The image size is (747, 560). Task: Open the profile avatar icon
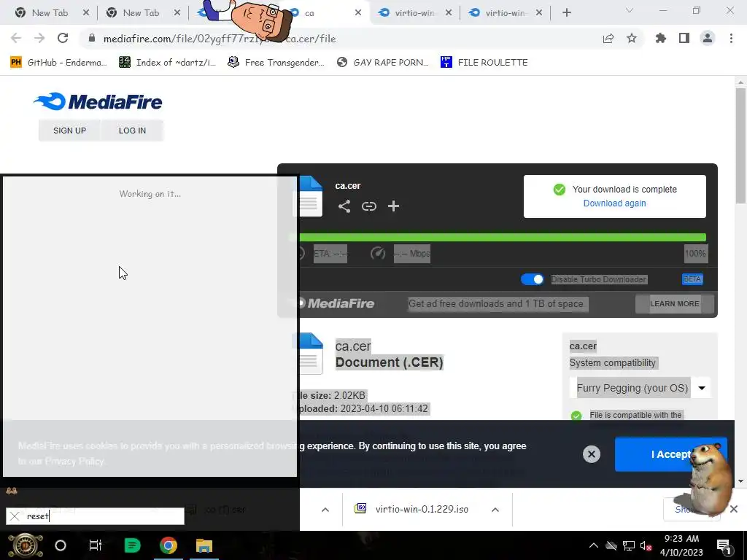(x=708, y=39)
